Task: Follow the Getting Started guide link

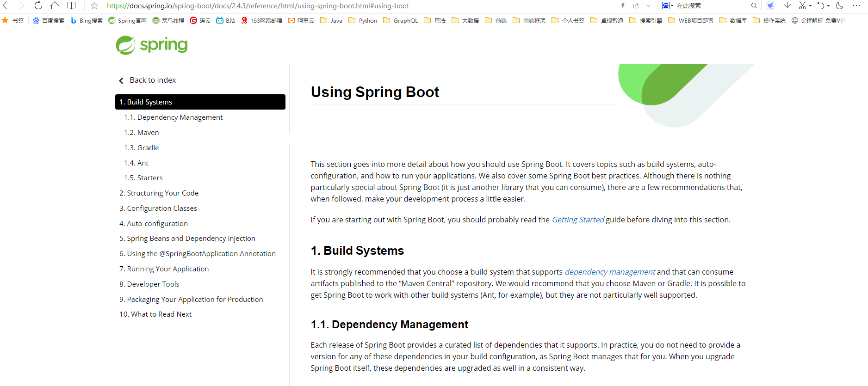Action: pos(578,220)
